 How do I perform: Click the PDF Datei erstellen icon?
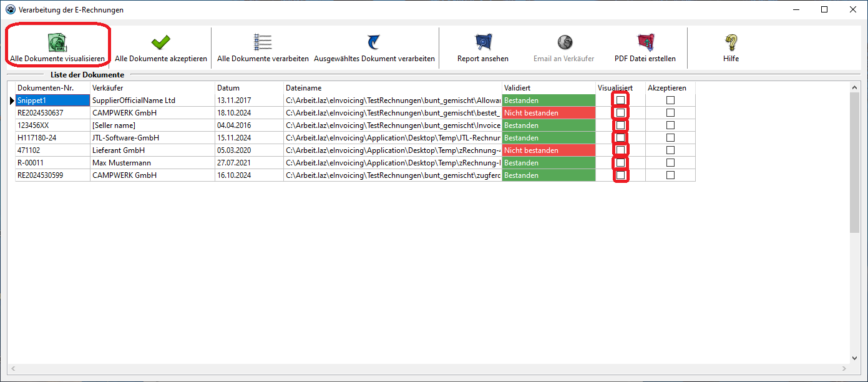pyautogui.click(x=645, y=42)
